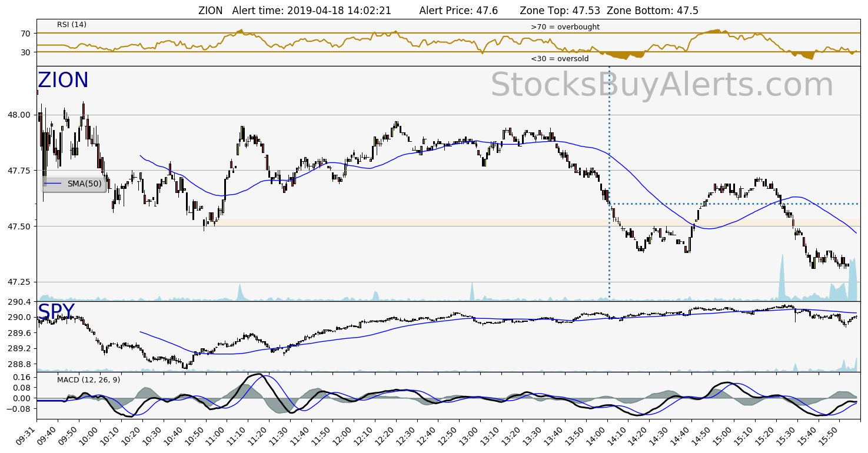
Task: Click the 11:10 time axis label
Action: tap(237, 435)
